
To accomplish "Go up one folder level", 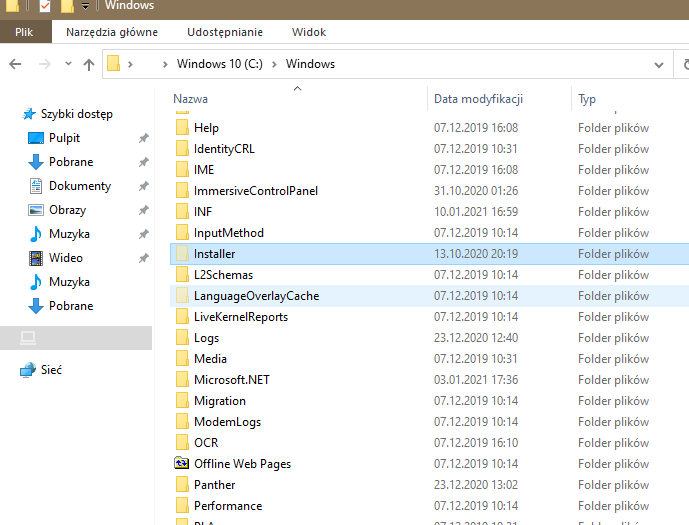I will coord(89,65).
